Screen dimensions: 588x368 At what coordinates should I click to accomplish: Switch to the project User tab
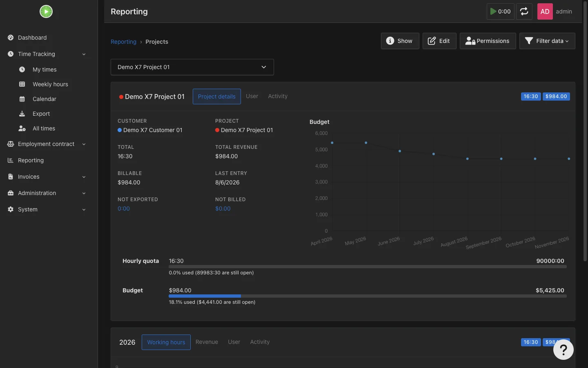(252, 96)
